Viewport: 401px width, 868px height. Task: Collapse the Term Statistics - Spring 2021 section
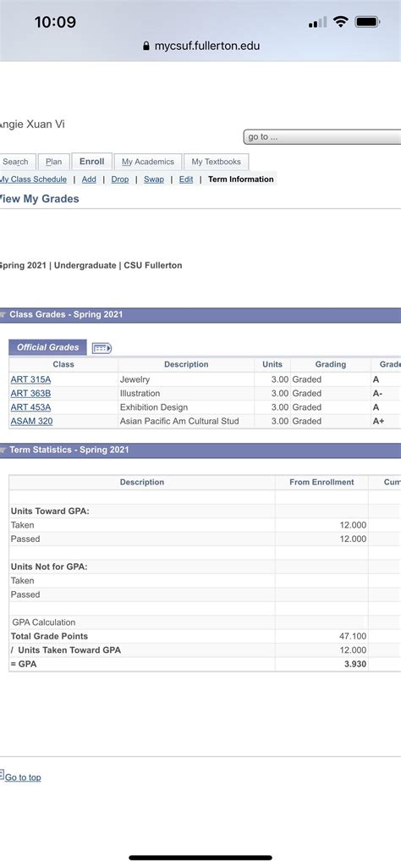point(4,450)
